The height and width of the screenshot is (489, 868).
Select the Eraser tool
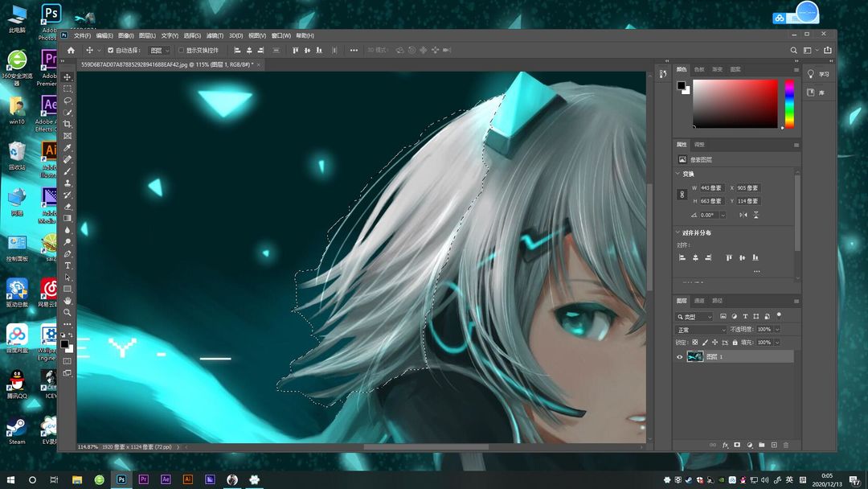68,207
